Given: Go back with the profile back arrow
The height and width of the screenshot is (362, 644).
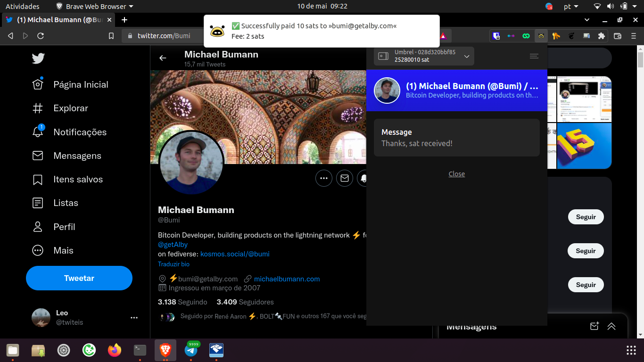Looking at the screenshot, I should 163,58.
